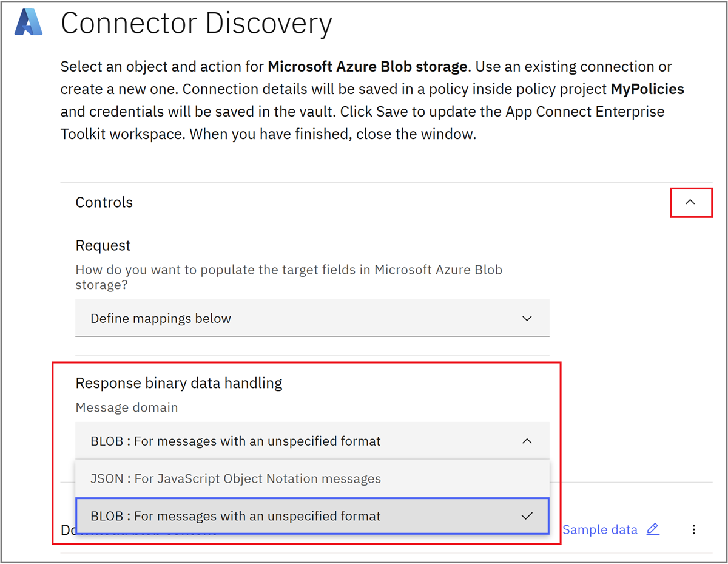Click the up chevron in Message domain dropdown
Viewport: 728px width, 564px height.
point(527,441)
